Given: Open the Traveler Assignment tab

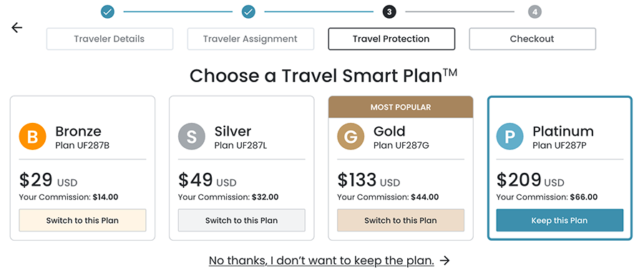Looking at the screenshot, I should pyautogui.click(x=250, y=39).
